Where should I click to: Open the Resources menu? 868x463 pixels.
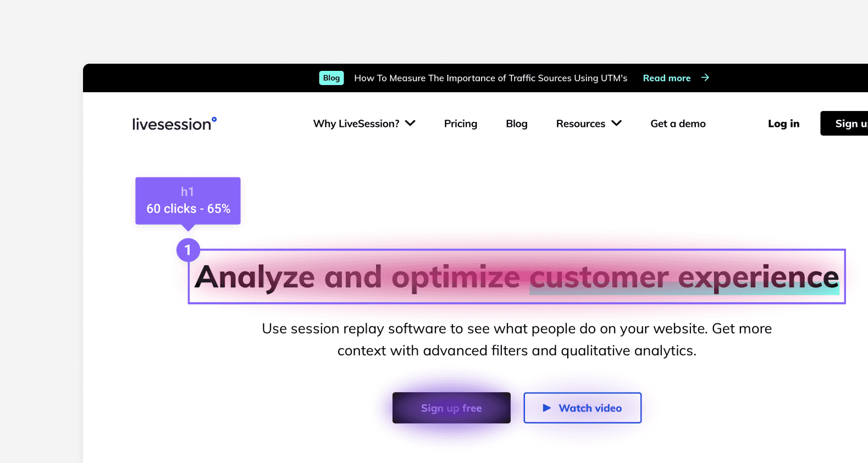coord(580,124)
